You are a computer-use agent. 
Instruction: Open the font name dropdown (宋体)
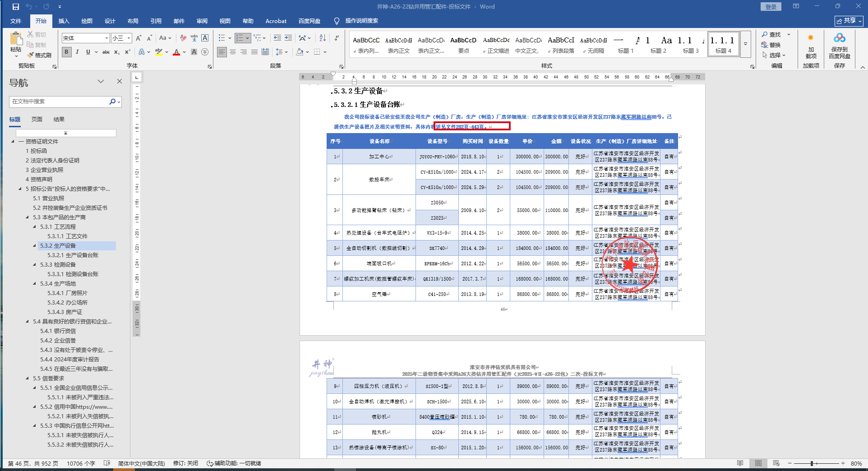pos(106,38)
